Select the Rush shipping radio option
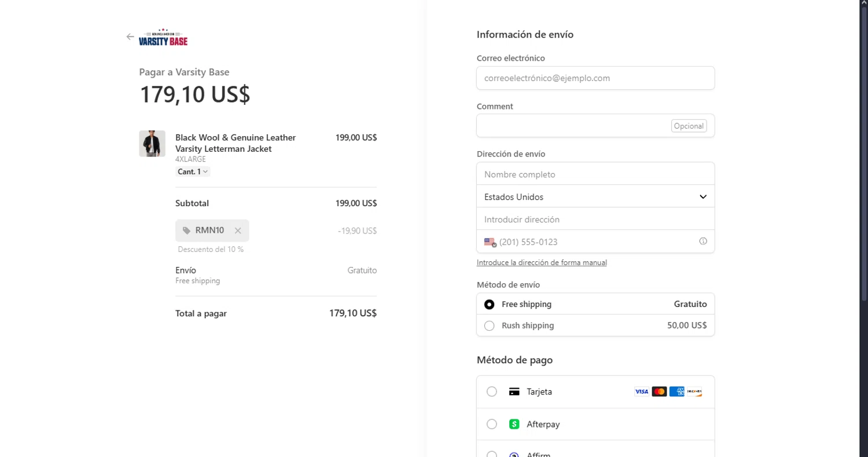 click(490, 326)
